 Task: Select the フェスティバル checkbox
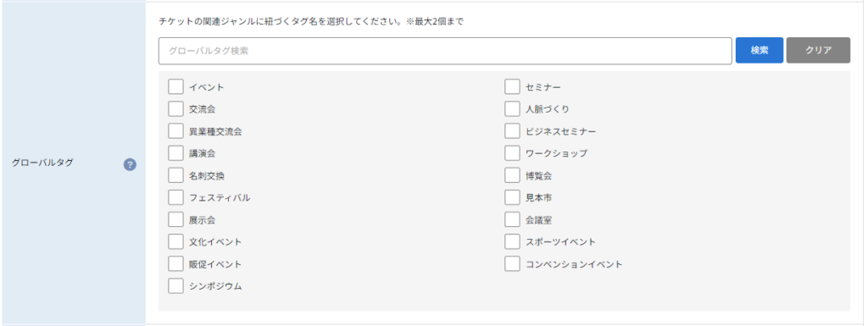[175, 197]
